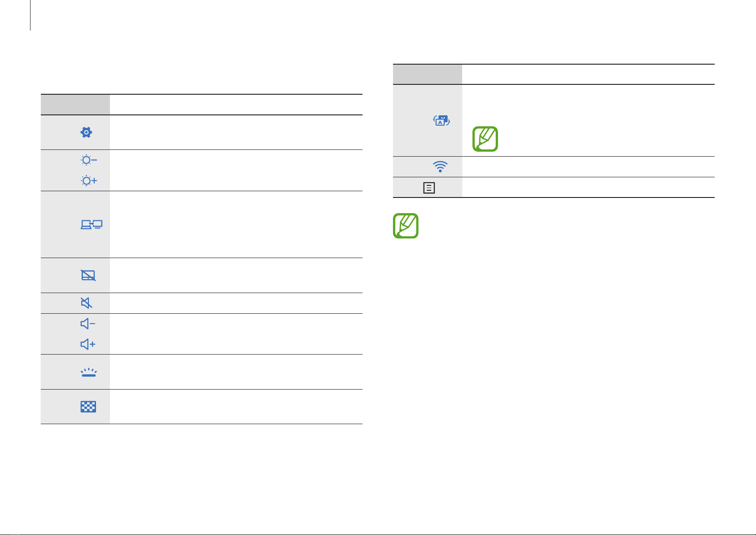
Task: Toggle the Wi-Fi signal icon
Action: [x=440, y=167]
